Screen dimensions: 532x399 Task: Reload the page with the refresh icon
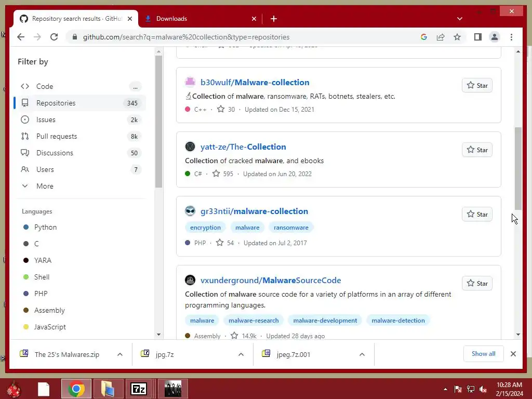(x=54, y=37)
